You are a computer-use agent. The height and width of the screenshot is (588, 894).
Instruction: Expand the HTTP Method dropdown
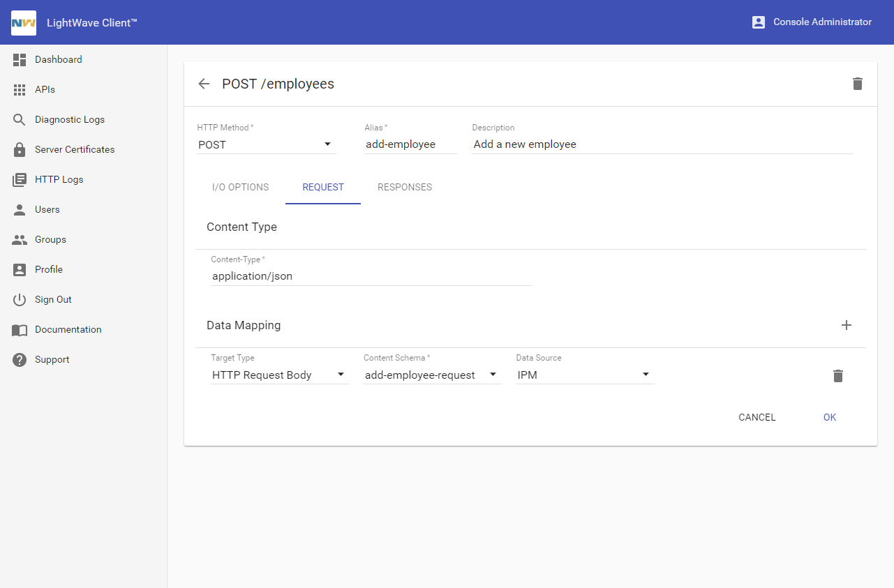click(x=266, y=145)
